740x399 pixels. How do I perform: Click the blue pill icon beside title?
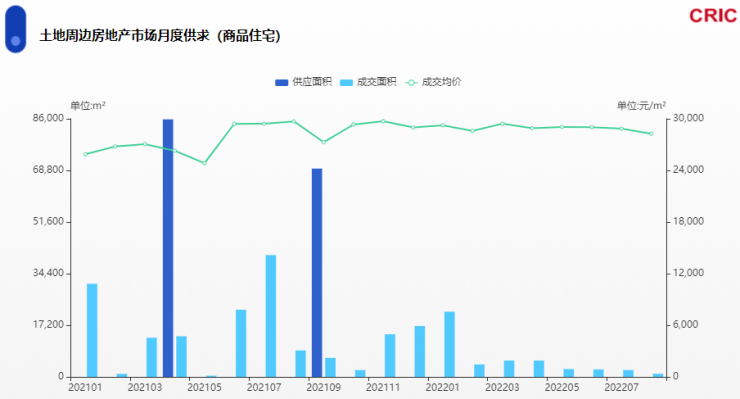click(x=16, y=29)
